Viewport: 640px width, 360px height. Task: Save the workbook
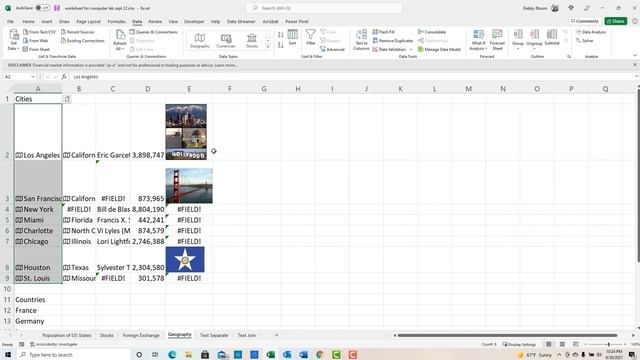(57, 8)
